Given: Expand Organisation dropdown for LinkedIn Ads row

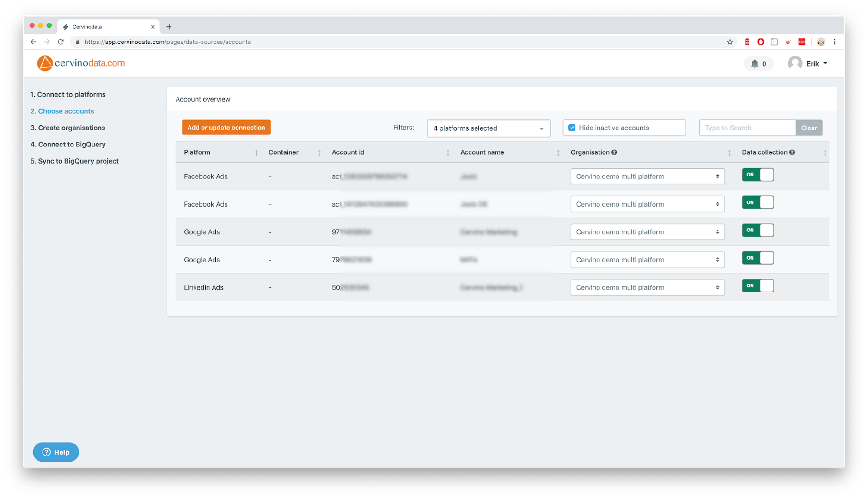Looking at the screenshot, I should click(647, 287).
